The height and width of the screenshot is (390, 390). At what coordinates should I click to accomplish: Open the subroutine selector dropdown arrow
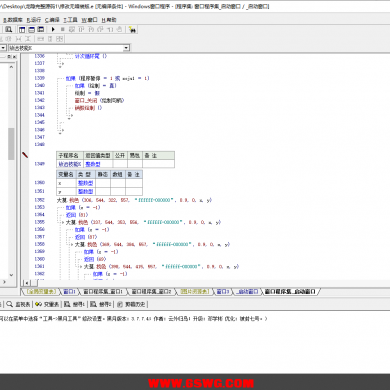126,48
